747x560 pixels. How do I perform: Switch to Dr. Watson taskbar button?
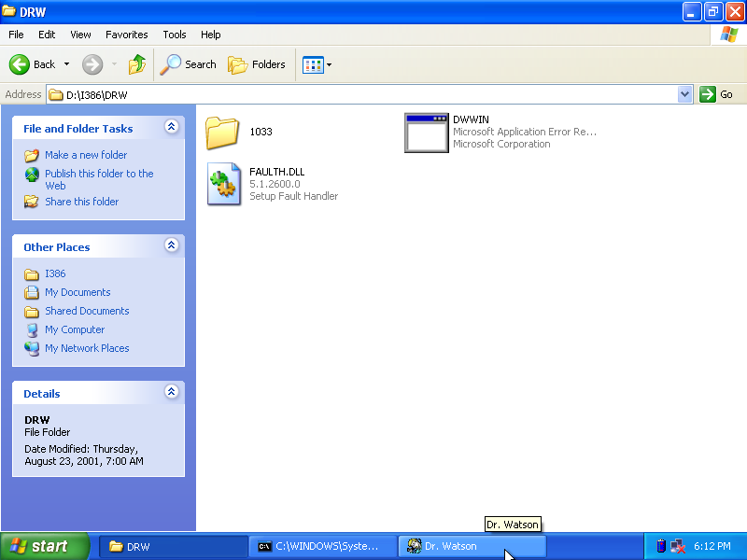[x=472, y=547]
